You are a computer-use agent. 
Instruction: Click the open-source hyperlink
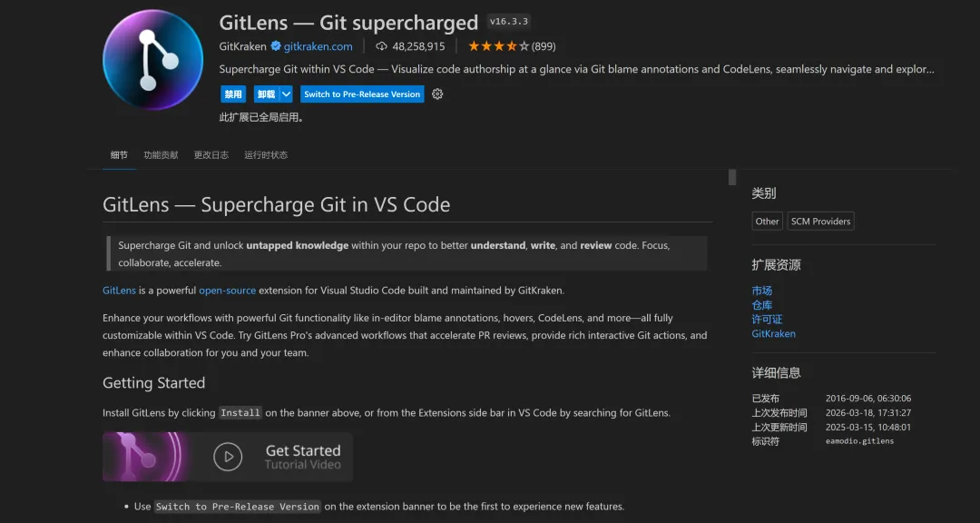tap(227, 291)
